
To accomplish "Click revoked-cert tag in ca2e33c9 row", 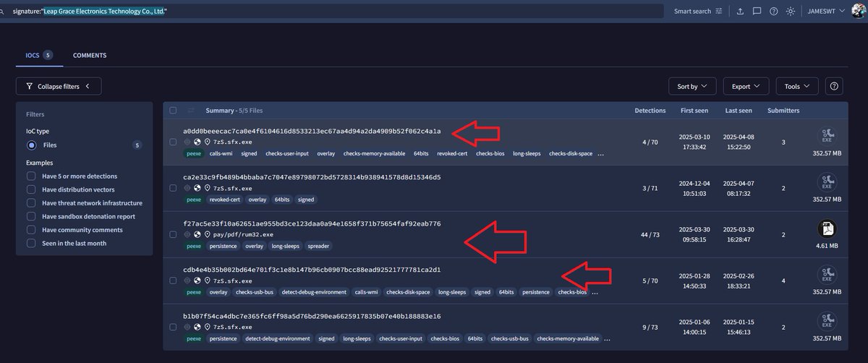I will 224,200.
